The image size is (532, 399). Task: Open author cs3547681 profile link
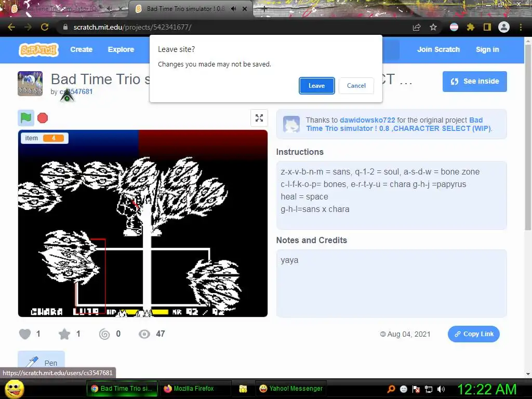pyautogui.click(x=76, y=91)
